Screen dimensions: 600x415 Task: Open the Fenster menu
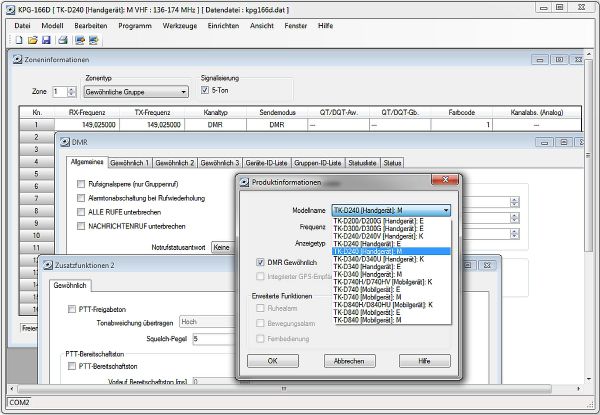pyautogui.click(x=296, y=26)
